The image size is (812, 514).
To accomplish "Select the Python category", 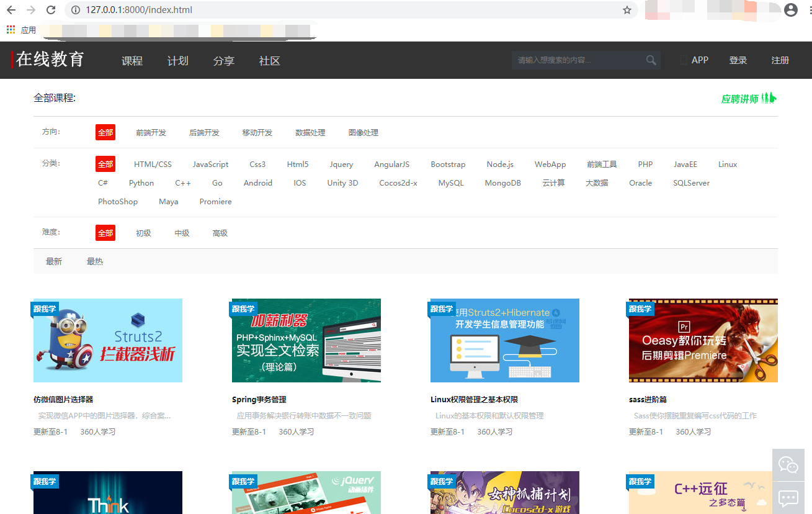I will (x=141, y=183).
